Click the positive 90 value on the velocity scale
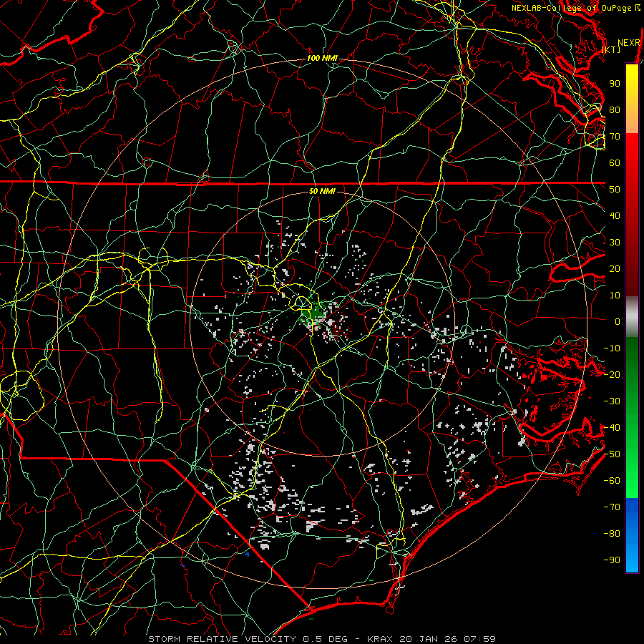This screenshot has width=644, height=644. tap(615, 84)
